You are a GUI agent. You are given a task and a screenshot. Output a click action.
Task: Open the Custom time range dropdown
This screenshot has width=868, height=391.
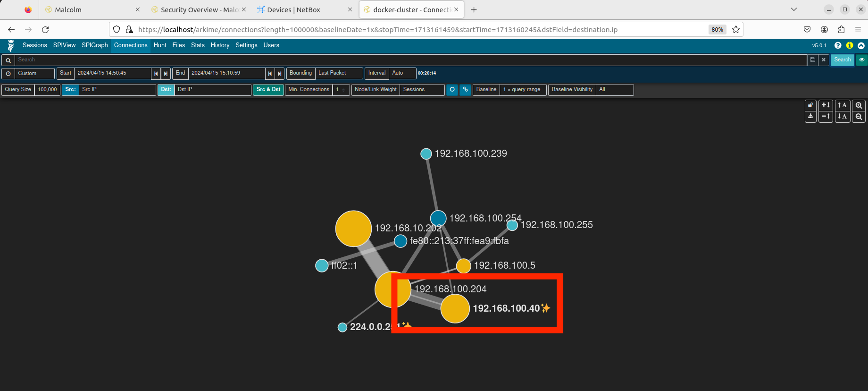click(x=34, y=74)
